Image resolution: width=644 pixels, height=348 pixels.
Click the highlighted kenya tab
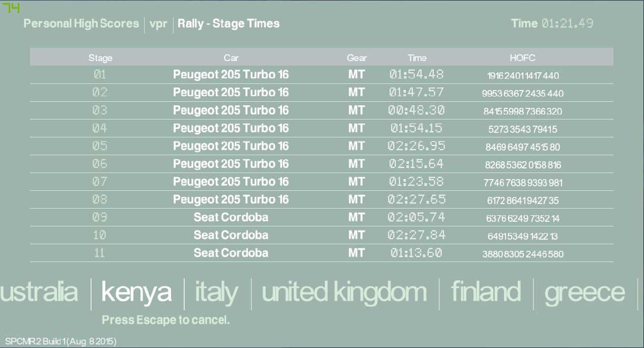[136, 292]
